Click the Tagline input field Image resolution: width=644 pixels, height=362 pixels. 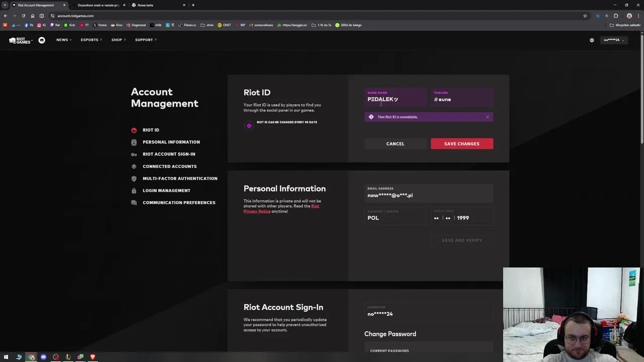point(462,97)
